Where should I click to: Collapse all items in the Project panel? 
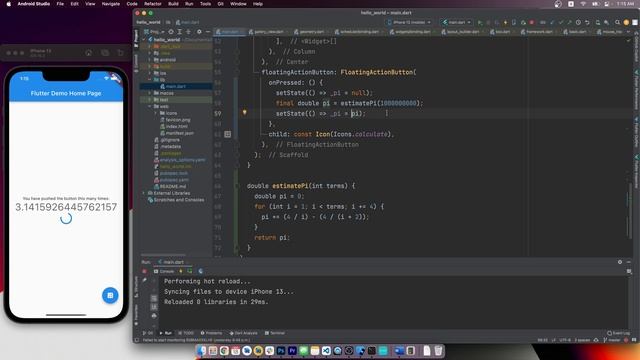[188, 31]
